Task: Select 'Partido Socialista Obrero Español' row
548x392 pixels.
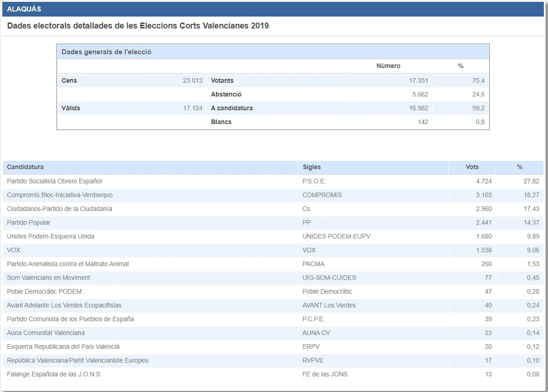Action: tap(272, 181)
